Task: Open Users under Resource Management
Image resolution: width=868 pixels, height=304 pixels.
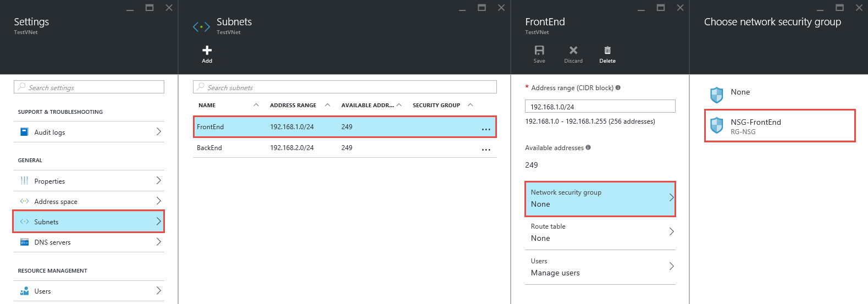Action: click(89, 291)
